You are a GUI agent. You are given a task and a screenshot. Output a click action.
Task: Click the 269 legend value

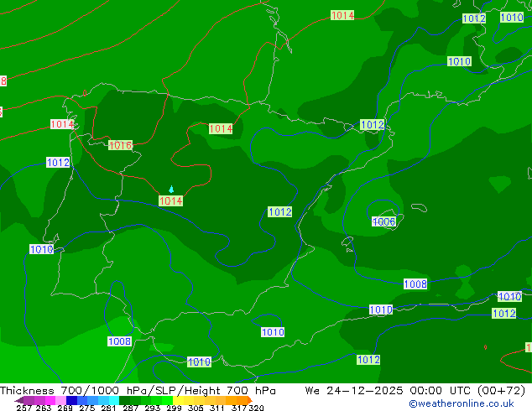pos(65,408)
